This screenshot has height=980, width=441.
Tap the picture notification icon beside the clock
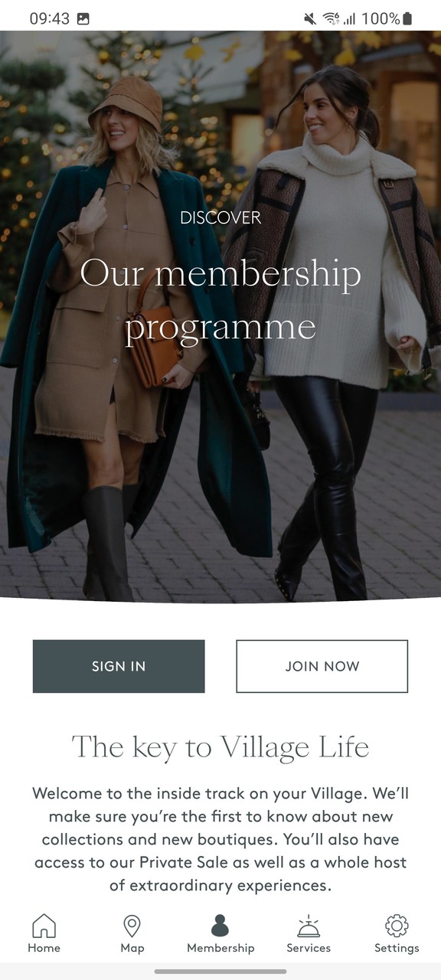pyautogui.click(x=83, y=18)
